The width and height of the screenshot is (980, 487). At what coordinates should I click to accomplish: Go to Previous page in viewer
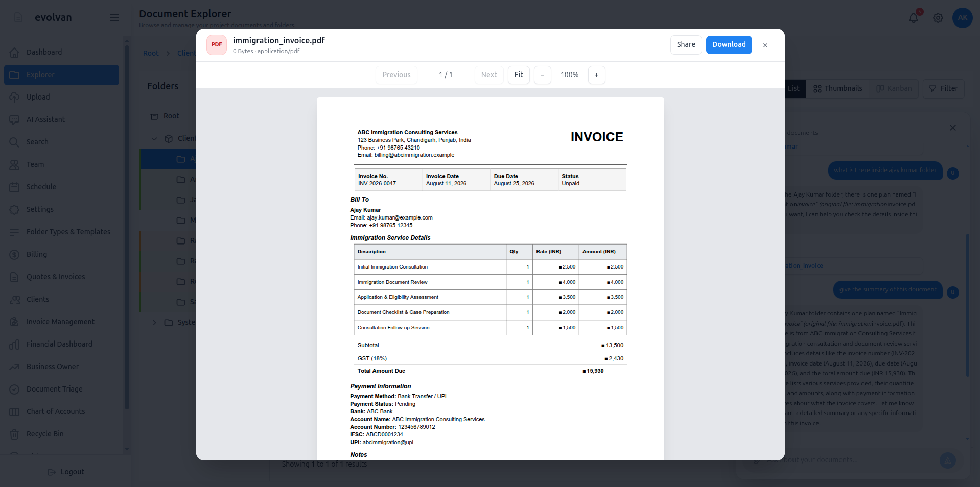[x=396, y=75]
